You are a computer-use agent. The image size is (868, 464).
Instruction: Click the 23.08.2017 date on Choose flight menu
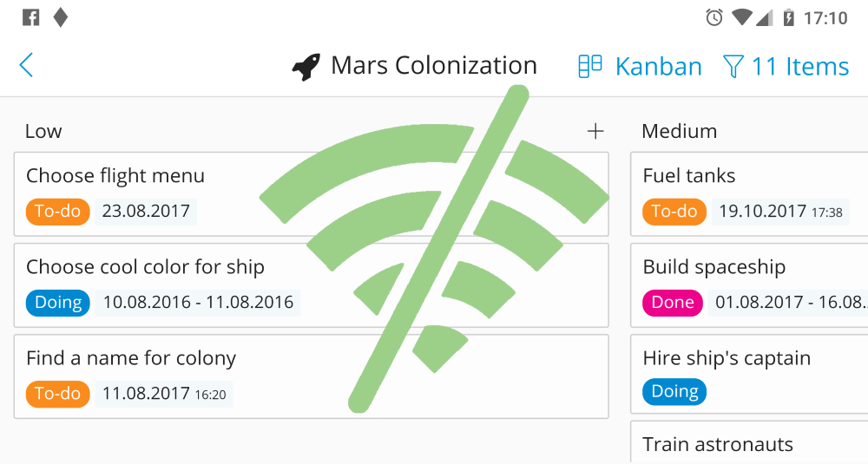coord(146,212)
